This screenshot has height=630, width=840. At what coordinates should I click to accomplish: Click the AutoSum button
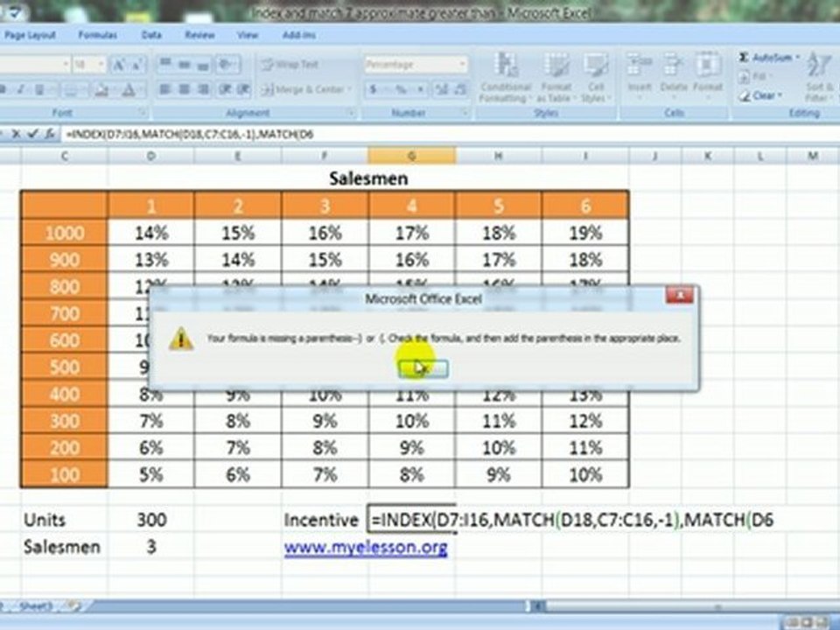tap(767, 58)
